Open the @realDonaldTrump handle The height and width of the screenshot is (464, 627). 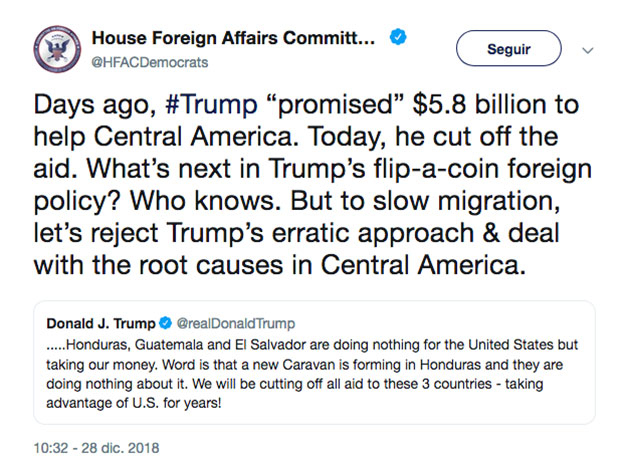click(236, 323)
